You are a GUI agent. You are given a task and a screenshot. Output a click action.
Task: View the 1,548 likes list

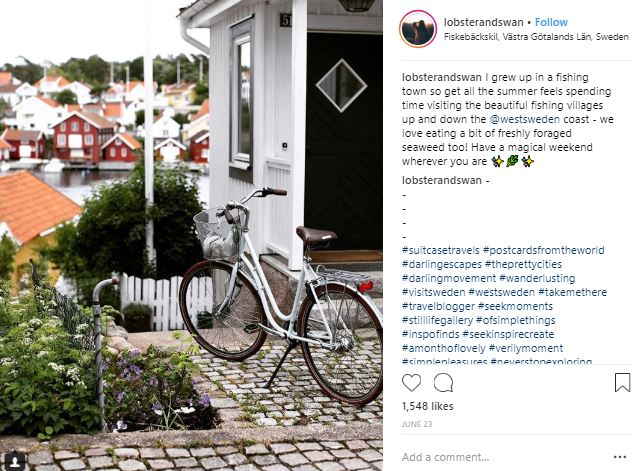pos(427,406)
